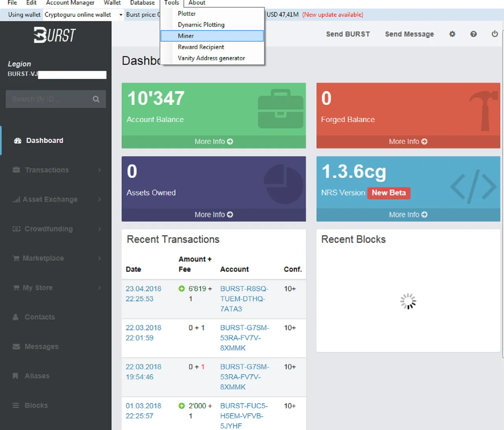Expand the Transactions sidebar chevron
The width and height of the screenshot is (504, 430).
click(x=100, y=170)
